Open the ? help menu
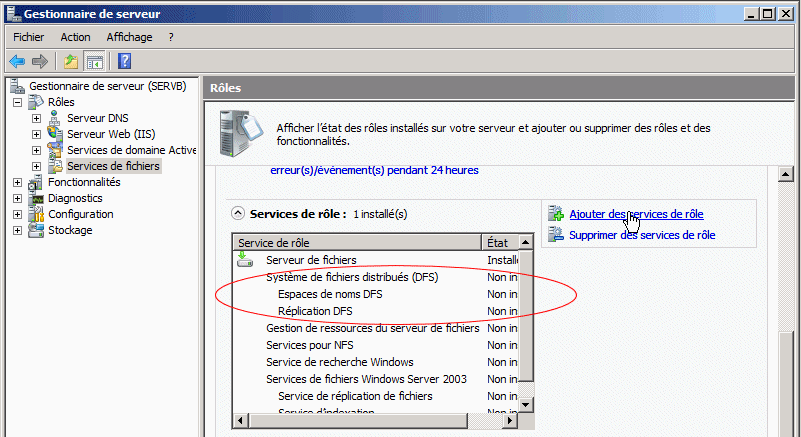The image size is (801, 437). pos(171,37)
